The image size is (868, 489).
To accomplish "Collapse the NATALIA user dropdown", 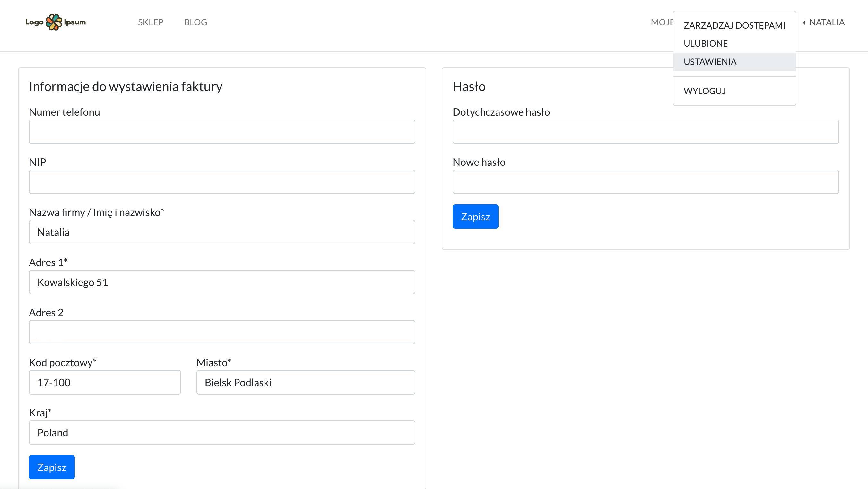I will click(823, 22).
